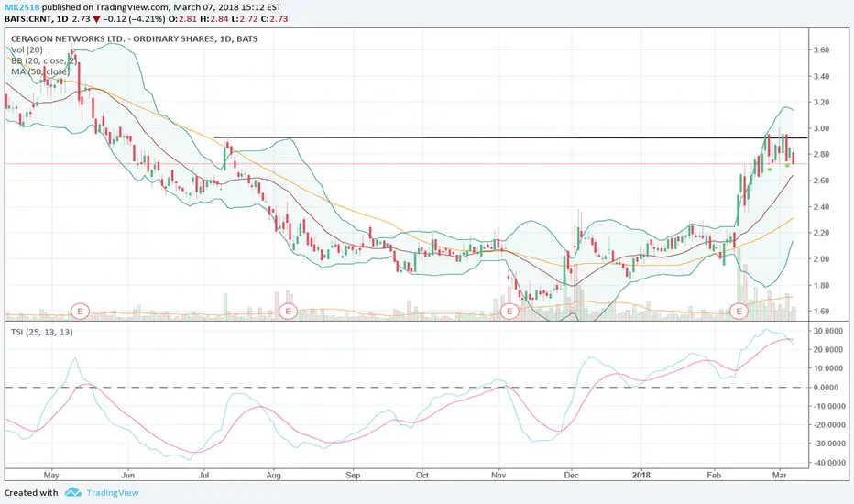Click the Nov date axis label
The width and height of the screenshot is (854, 504).
click(498, 475)
